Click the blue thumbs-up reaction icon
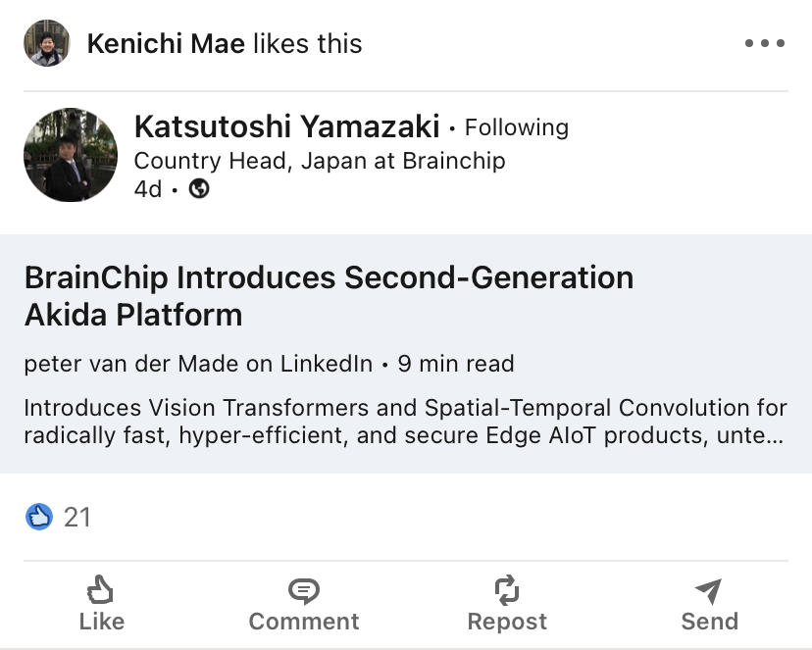Image resolution: width=812 pixels, height=650 pixels. tap(39, 517)
